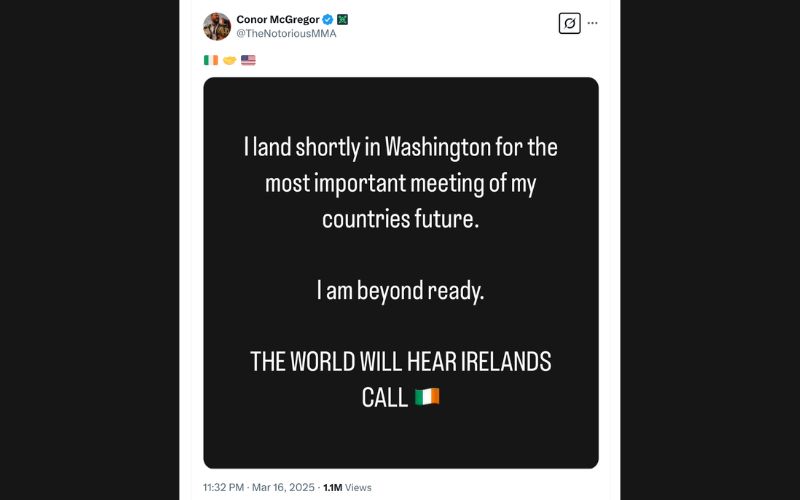Image resolution: width=800 pixels, height=500 pixels.
Task: Click the "most important meeting of my" line
Action: pyautogui.click(x=400, y=183)
